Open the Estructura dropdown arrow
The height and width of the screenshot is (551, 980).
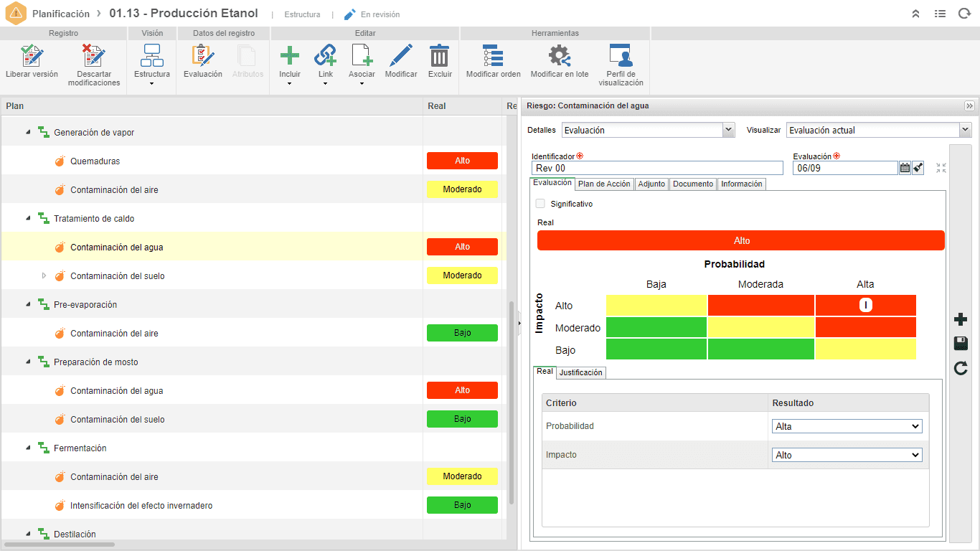(152, 84)
